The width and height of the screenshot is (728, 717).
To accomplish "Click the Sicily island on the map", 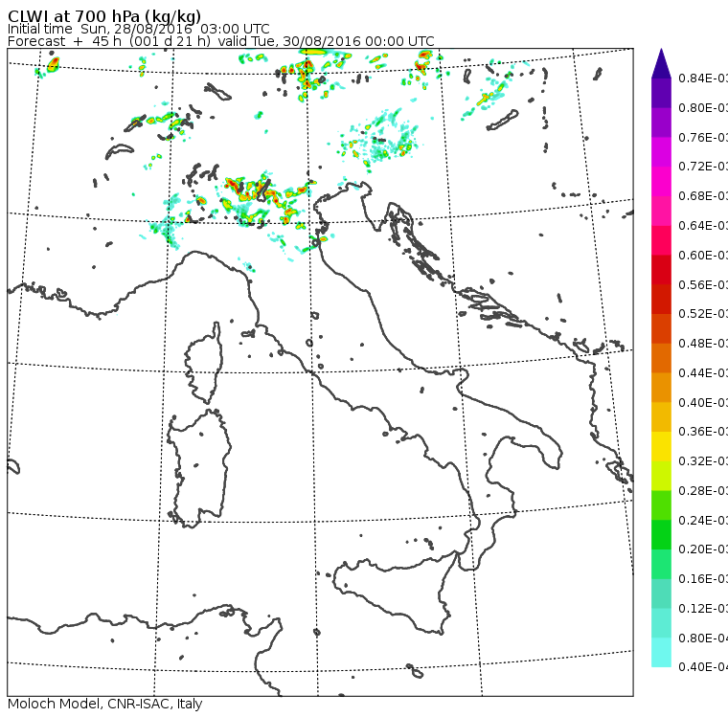I will [395, 592].
